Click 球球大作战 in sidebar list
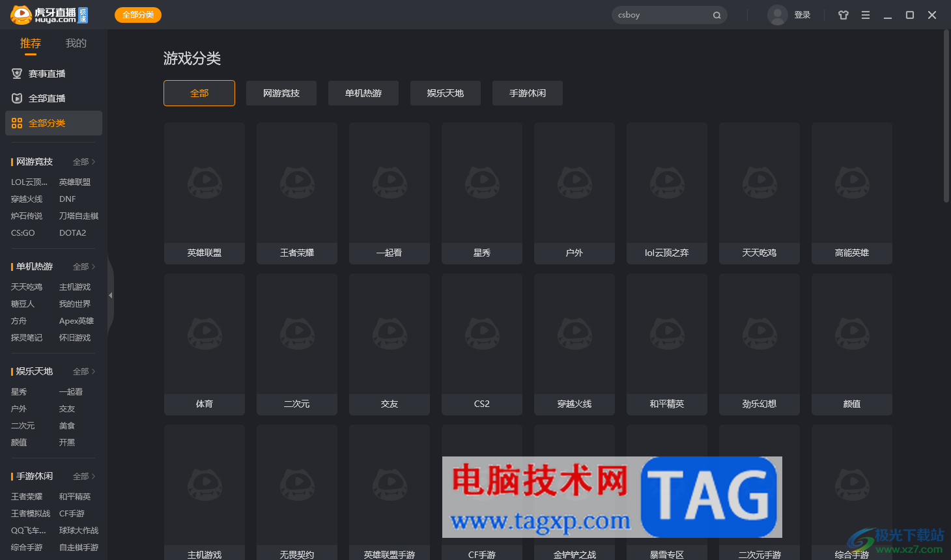The width and height of the screenshot is (951, 560). [x=79, y=531]
